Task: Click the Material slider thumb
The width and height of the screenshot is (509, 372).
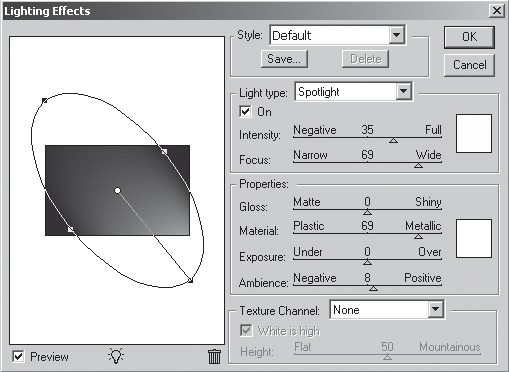Action: coord(418,237)
